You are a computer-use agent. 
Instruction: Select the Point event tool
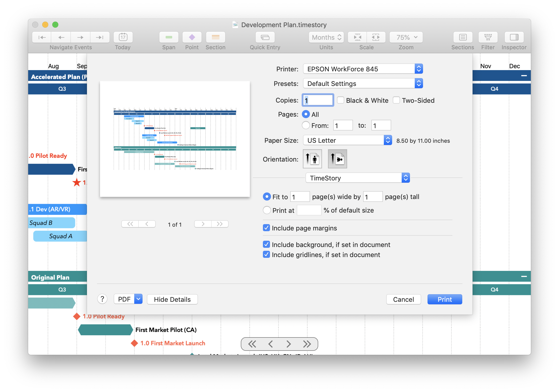pyautogui.click(x=192, y=37)
